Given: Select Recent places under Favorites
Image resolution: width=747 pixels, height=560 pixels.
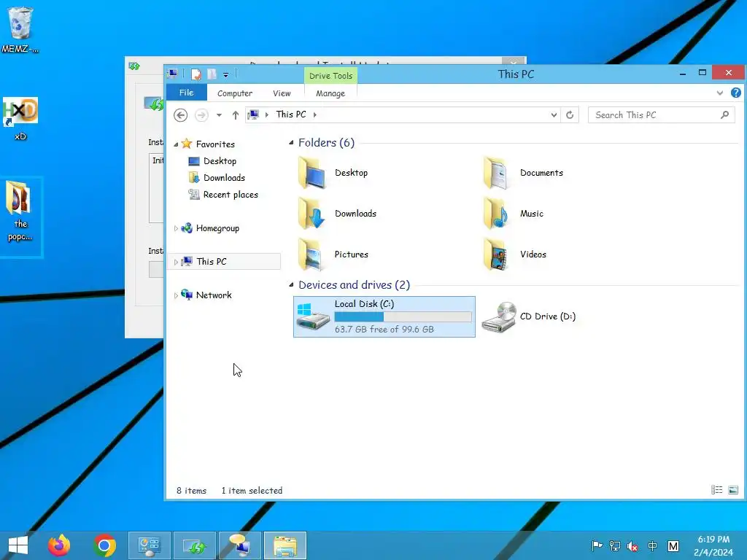Looking at the screenshot, I should (231, 194).
